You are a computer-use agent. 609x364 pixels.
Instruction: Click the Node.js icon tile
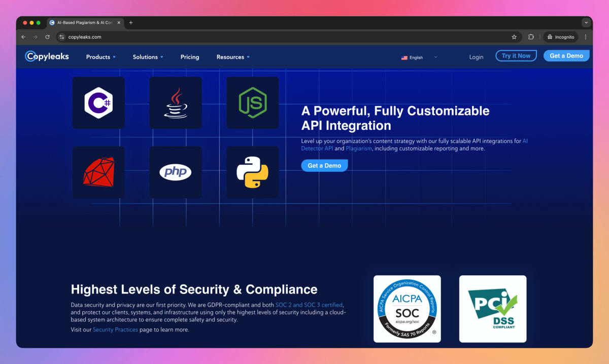(253, 102)
